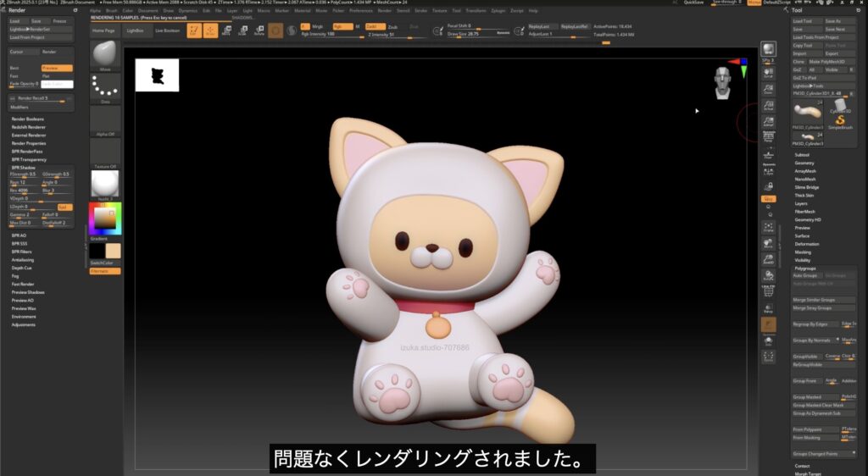The image size is (868, 476).
Task: Expand the BPR Shadow section
Action: coord(23,168)
